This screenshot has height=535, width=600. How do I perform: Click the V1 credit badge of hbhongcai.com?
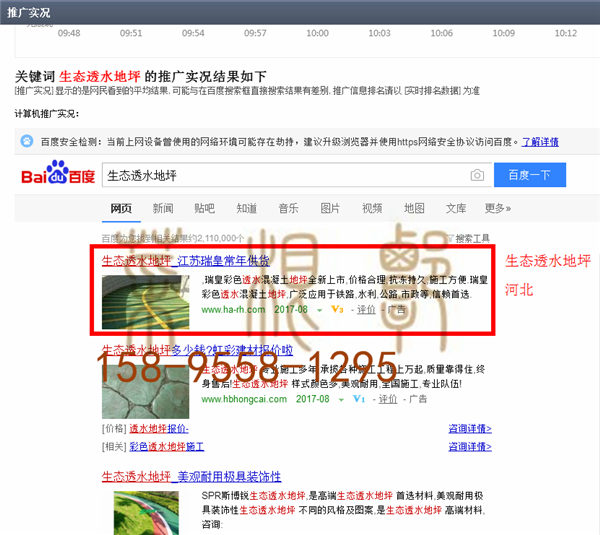(359, 399)
